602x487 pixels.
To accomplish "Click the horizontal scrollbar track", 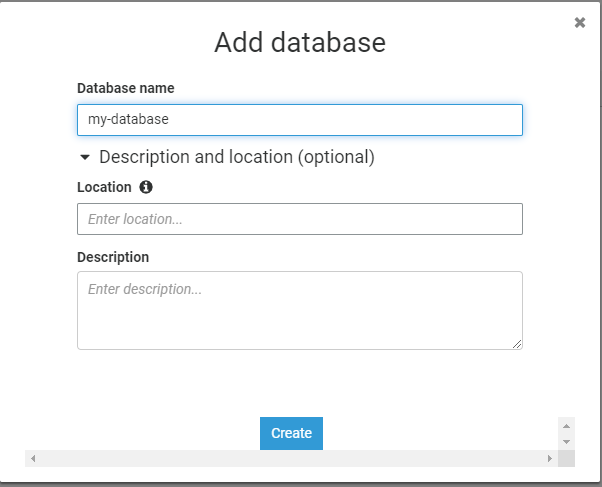I will tap(290, 458).
